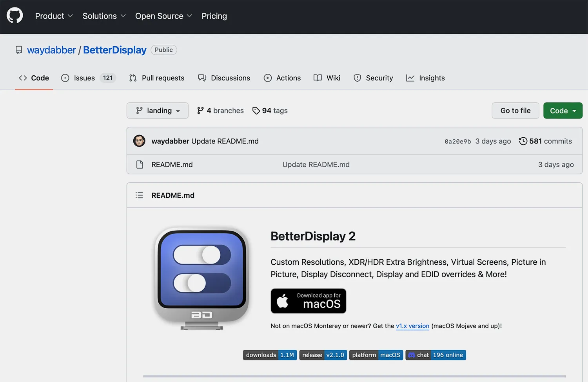
Task: Click the Go to file button
Action: tap(515, 111)
